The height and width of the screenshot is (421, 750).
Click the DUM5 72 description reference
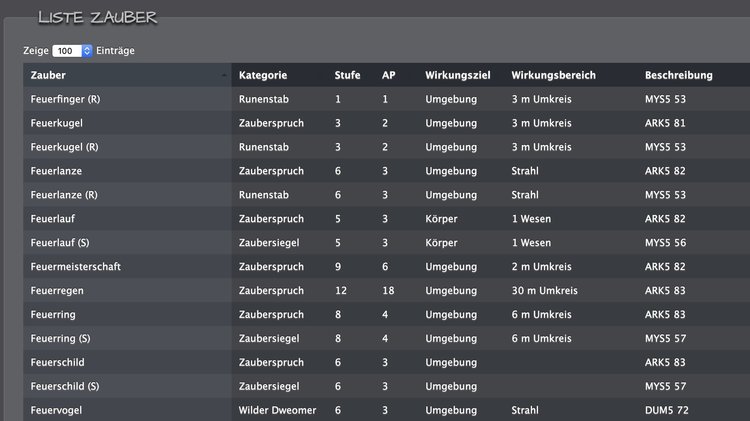[x=665, y=410]
